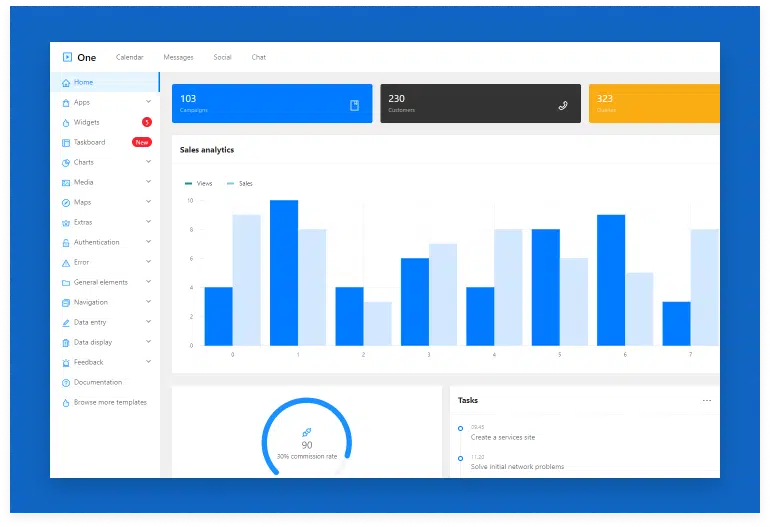Viewport: 770px width, 527px height.
Task: Click the phone icon in Customers card
Action: pos(563,105)
